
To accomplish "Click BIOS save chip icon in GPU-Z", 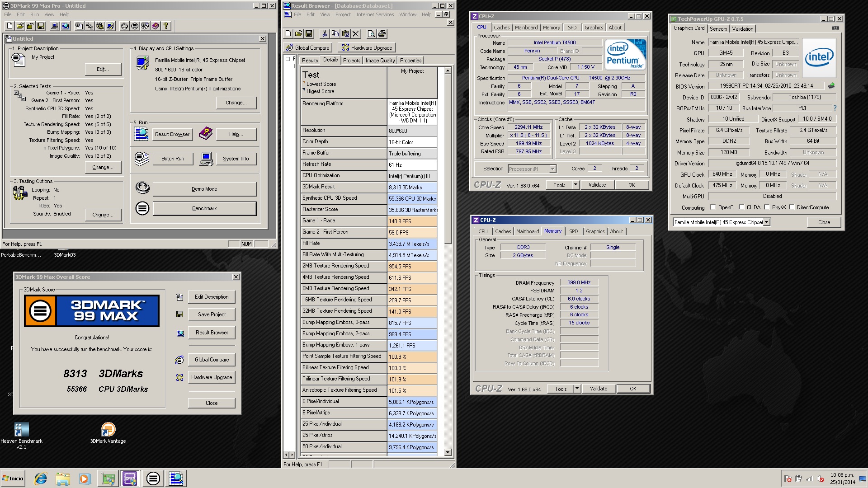I will tap(831, 85).
